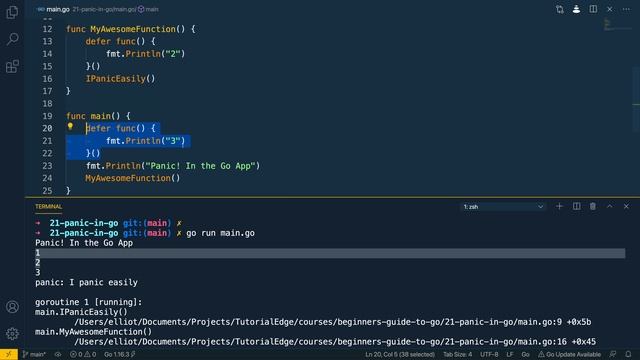This screenshot has height=360, width=640.
Task: Click line number 23 in the gutter
Action: point(47,166)
